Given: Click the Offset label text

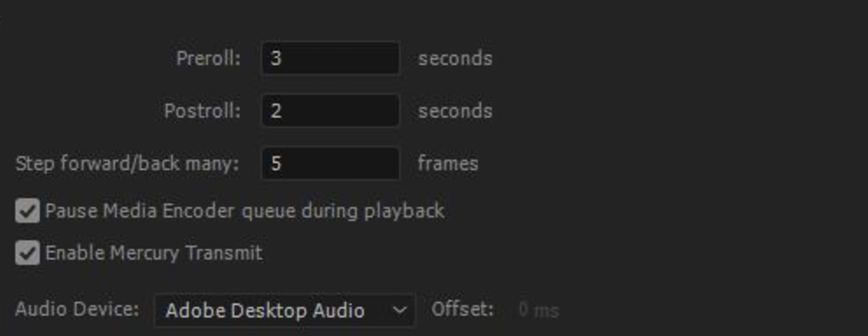Looking at the screenshot, I should tap(463, 309).
